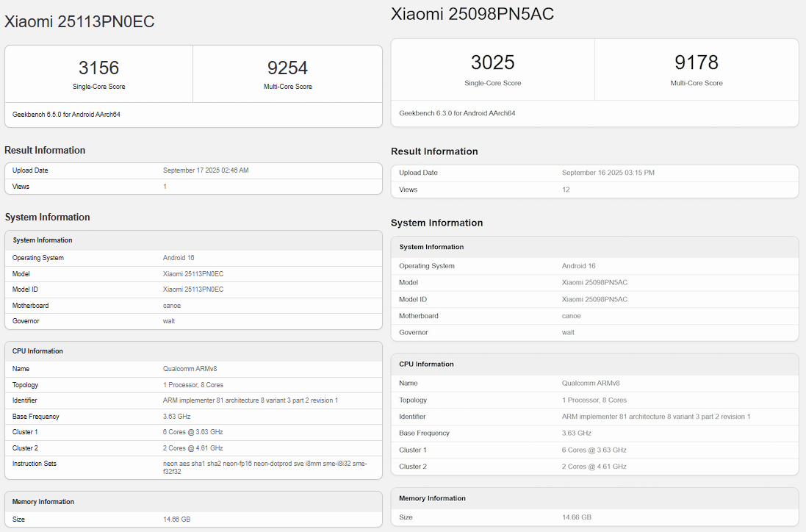
Task: Select the 3156 single-core score
Action: point(98,68)
